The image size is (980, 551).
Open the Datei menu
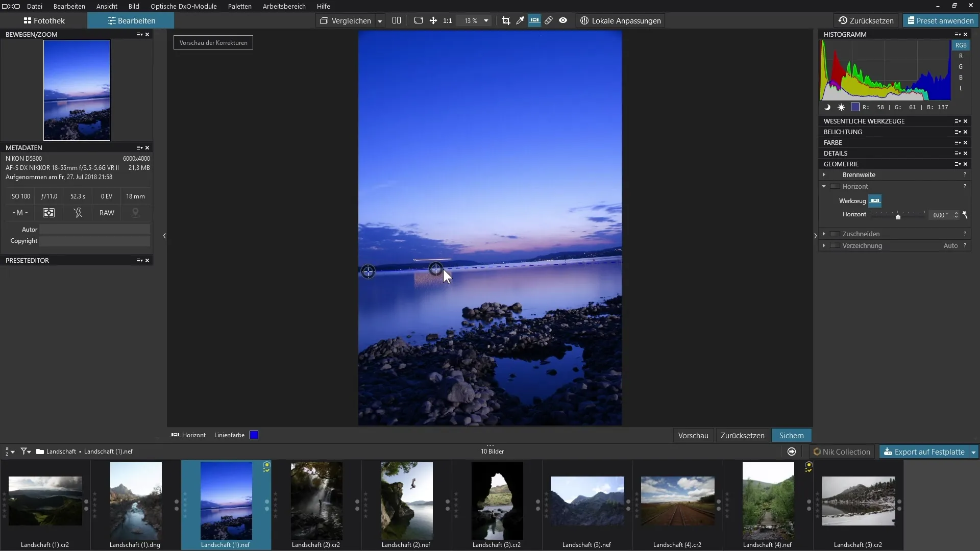click(x=35, y=6)
